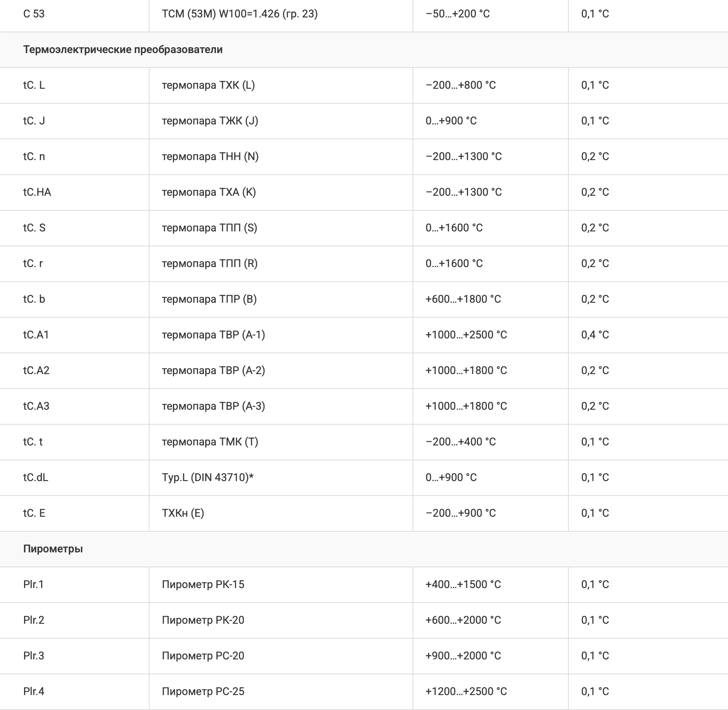Click the 'ТХКн (E)' description cell
728x710 pixels.
coord(183,513)
